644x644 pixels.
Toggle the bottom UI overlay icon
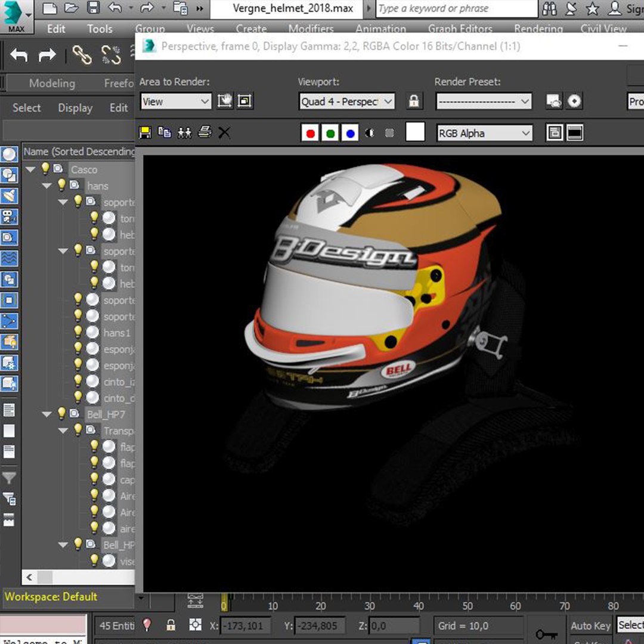click(x=575, y=132)
